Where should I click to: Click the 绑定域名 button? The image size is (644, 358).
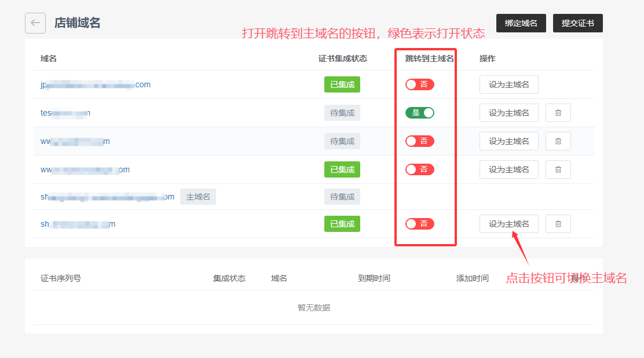[521, 23]
